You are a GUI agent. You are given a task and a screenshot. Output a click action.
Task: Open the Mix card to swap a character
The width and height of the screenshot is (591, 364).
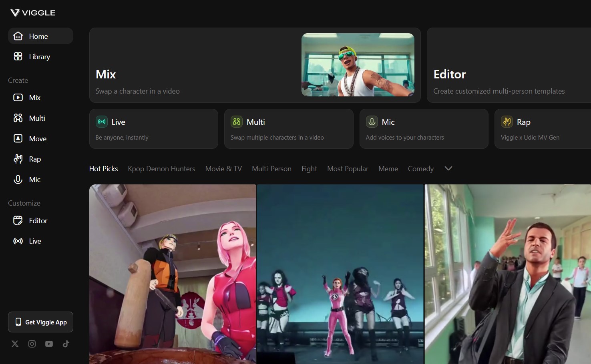point(255,65)
